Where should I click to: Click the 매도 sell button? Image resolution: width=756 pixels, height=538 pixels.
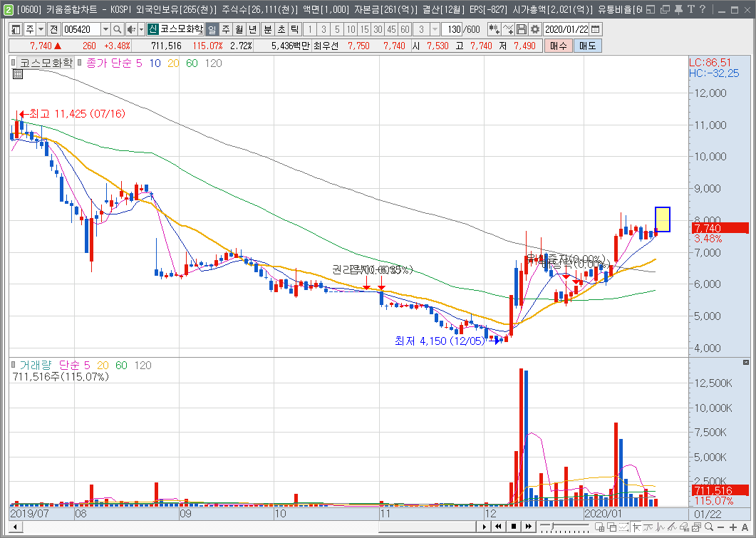[x=588, y=46]
